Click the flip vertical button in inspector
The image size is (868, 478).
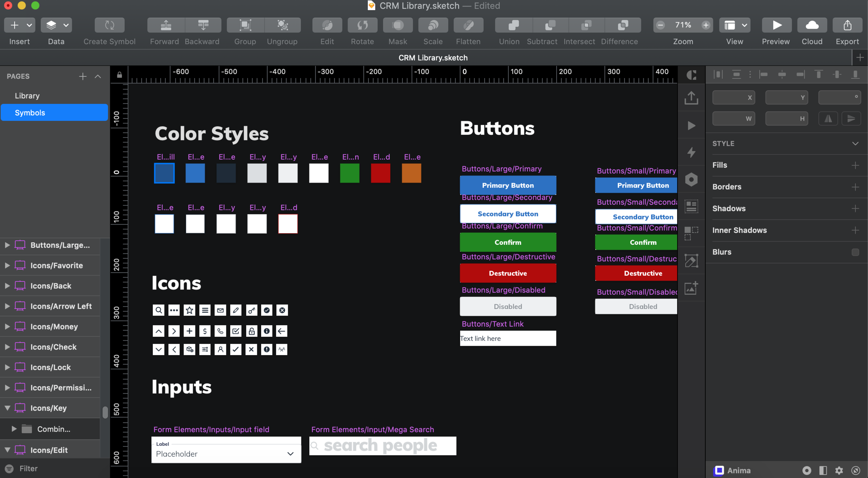click(x=851, y=119)
